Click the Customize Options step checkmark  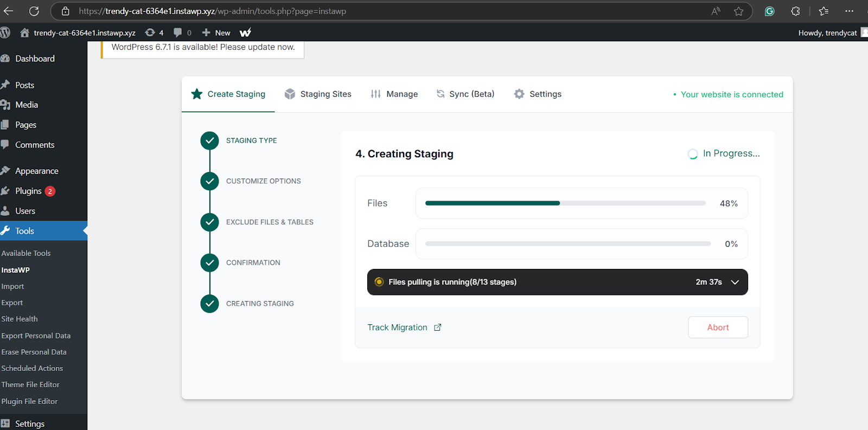pos(209,181)
